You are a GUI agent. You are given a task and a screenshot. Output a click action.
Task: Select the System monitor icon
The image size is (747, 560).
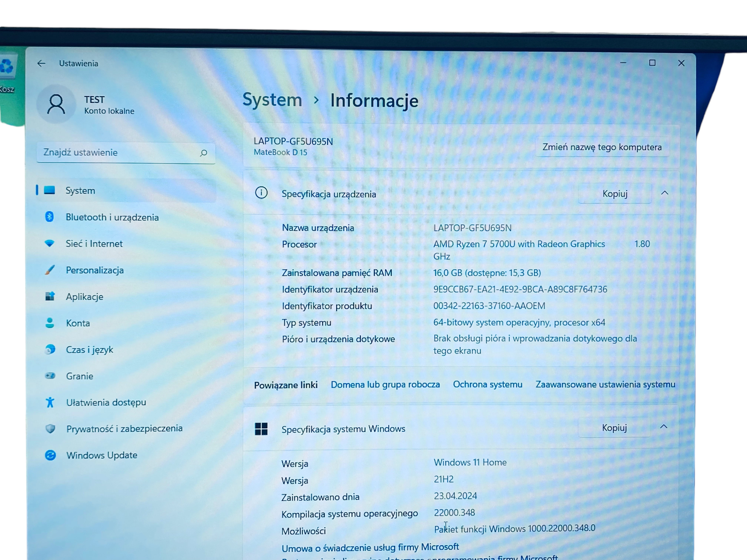[x=49, y=190]
